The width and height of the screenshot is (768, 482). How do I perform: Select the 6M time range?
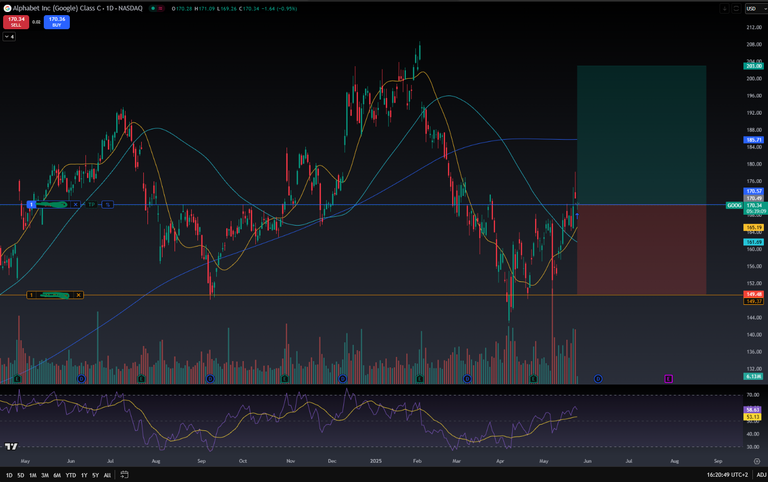coord(57,475)
